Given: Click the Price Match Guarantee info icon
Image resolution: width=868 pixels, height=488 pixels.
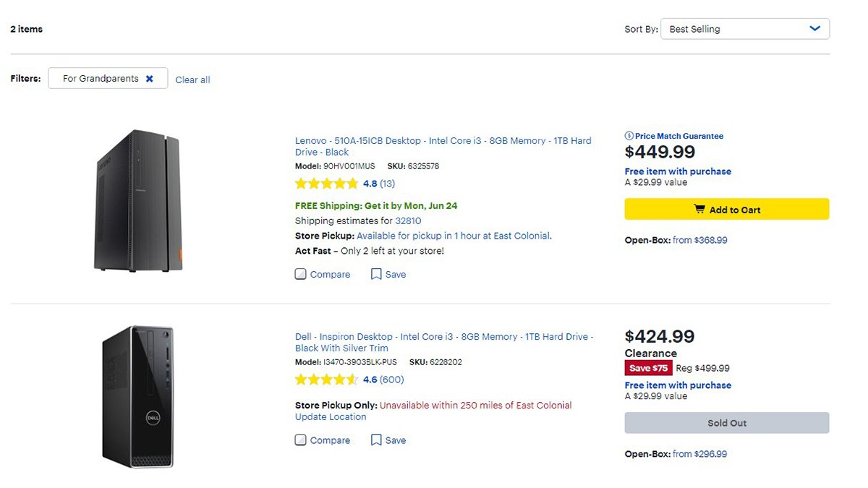Looking at the screenshot, I should click(x=629, y=136).
